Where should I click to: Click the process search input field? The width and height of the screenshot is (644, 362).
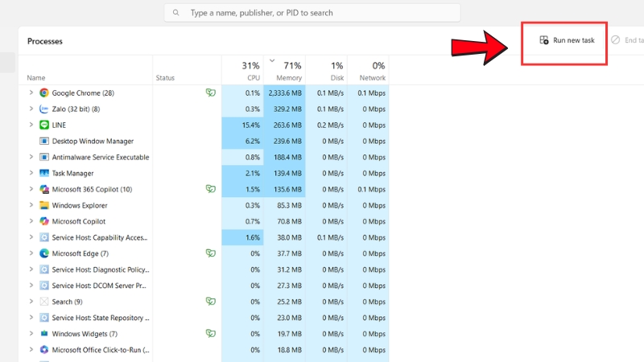[312, 13]
